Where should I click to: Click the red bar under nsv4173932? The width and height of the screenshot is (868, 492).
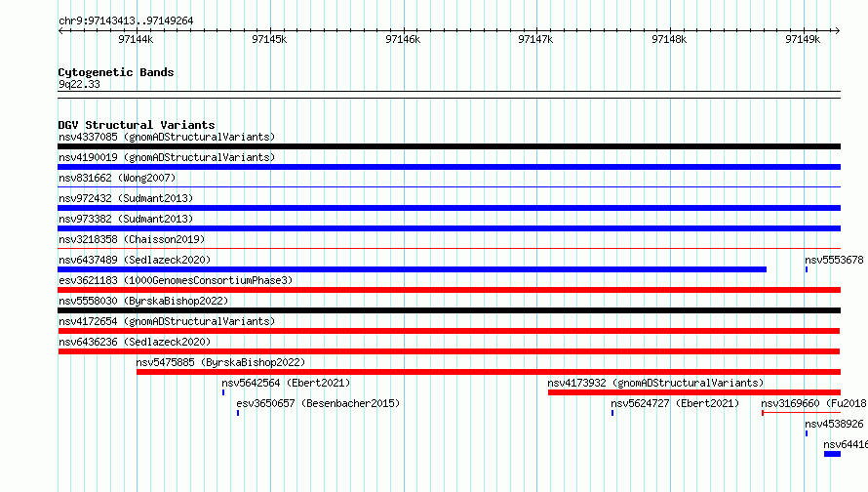(x=694, y=392)
